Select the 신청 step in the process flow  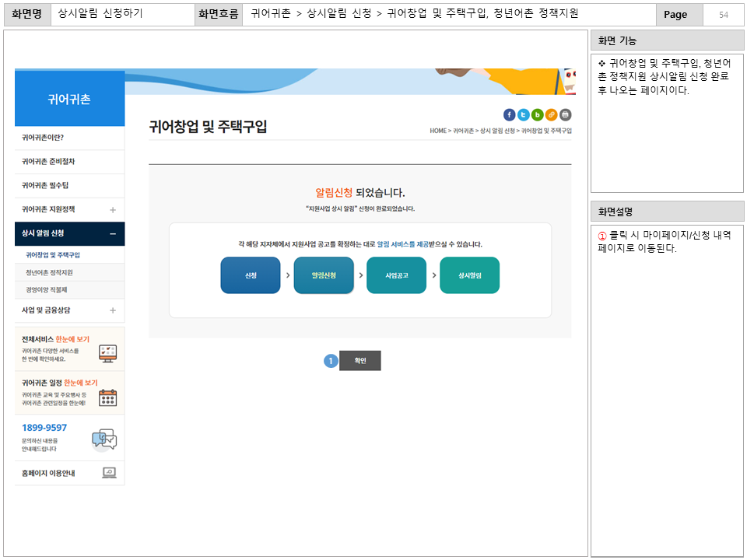[x=250, y=275]
